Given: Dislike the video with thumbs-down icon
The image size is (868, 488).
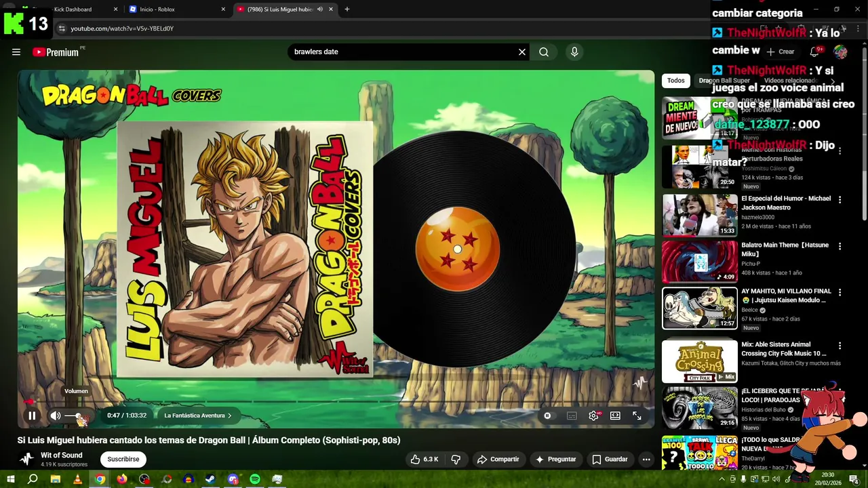Looking at the screenshot, I should 456,460.
